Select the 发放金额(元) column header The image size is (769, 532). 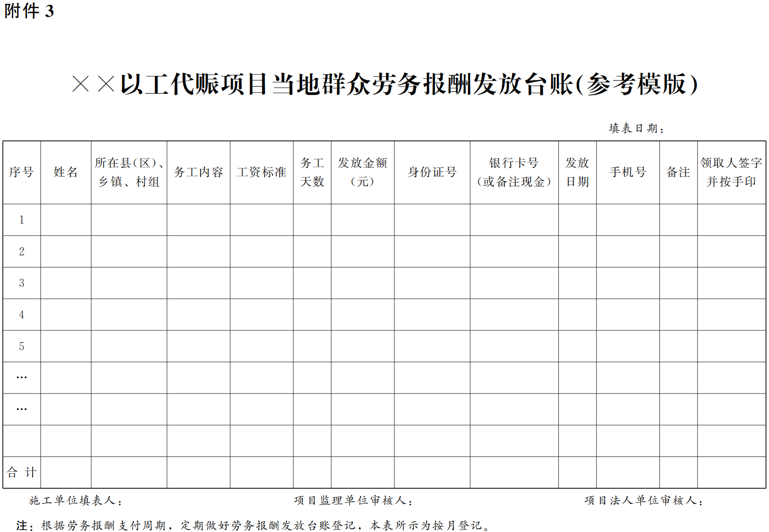[x=362, y=172]
